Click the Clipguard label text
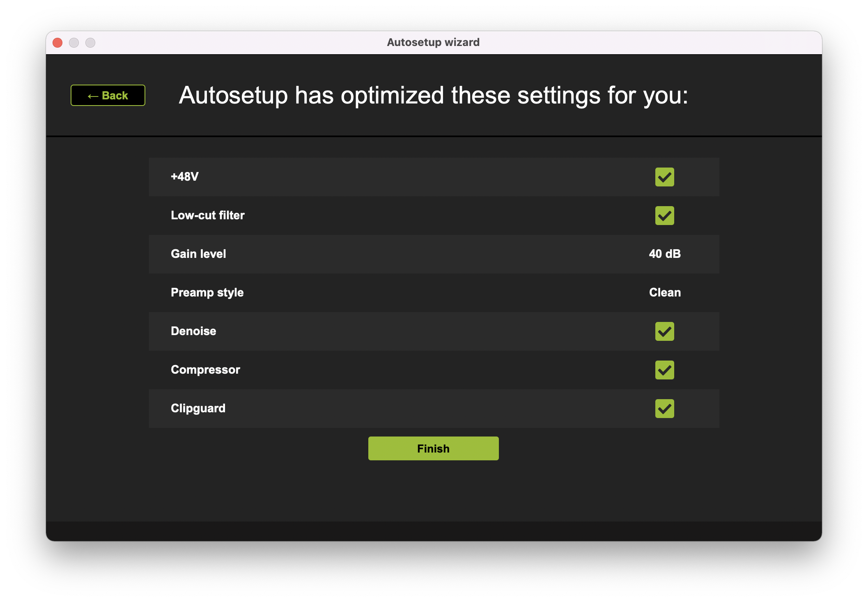The height and width of the screenshot is (602, 868). tap(198, 408)
